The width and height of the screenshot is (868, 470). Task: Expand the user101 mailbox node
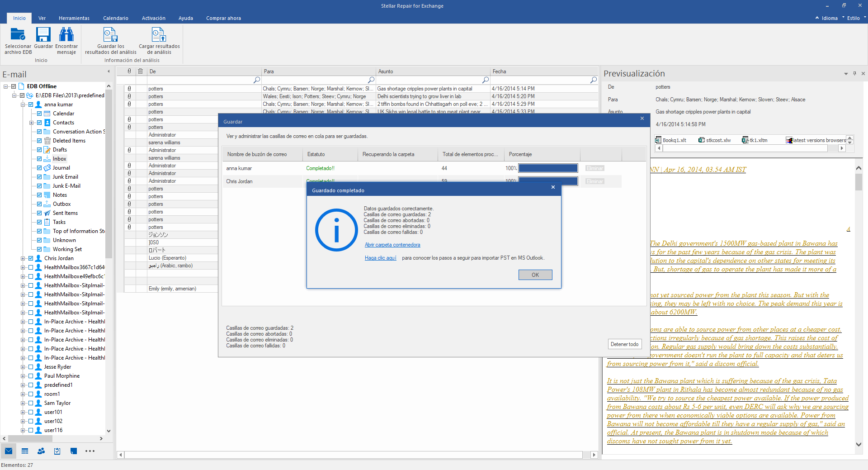coord(23,412)
